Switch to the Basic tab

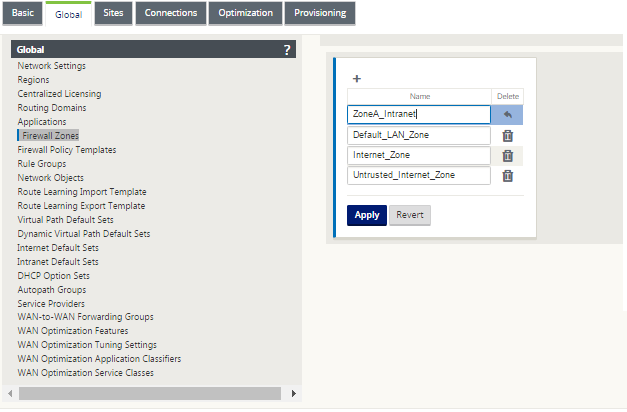coord(23,13)
